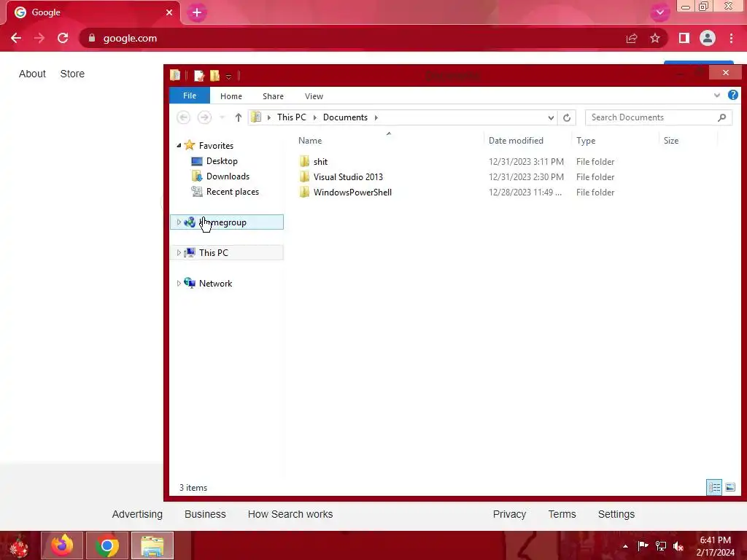The width and height of the screenshot is (747, 560).
Task: Open Firefox from the taskbar
Action: [62, 545]
